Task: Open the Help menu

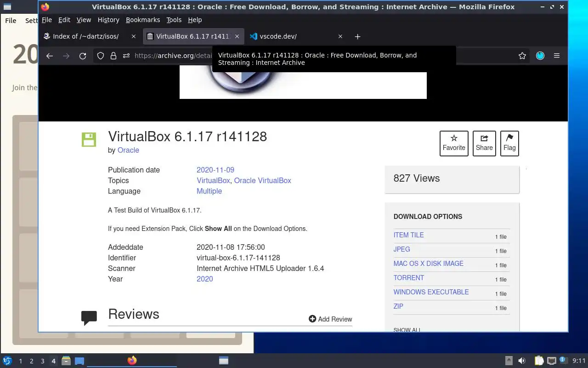Action: 195,20
